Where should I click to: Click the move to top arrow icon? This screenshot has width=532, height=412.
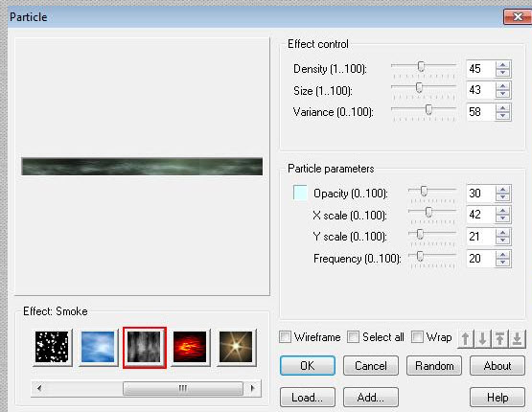click(499, 338)
